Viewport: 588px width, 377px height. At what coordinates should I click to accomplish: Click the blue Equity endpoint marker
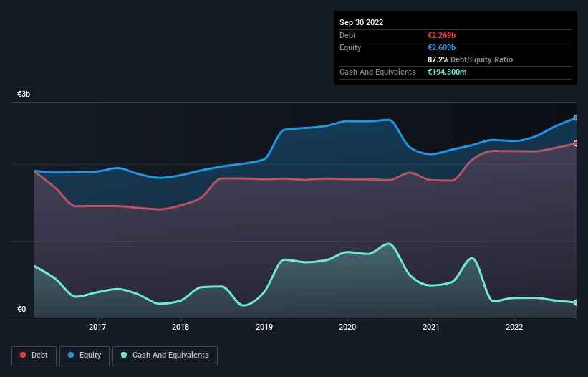tap(576, 118)
